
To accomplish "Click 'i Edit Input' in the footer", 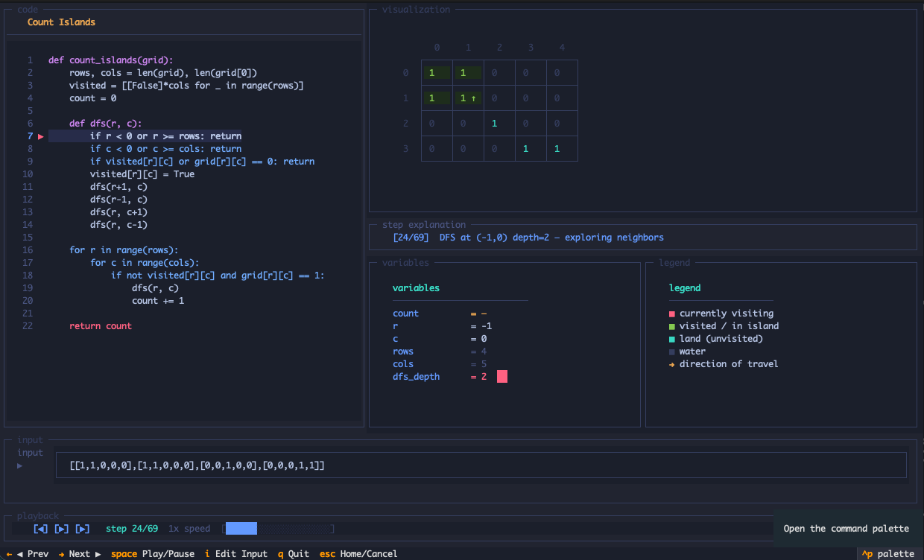I will click(236, 554).
